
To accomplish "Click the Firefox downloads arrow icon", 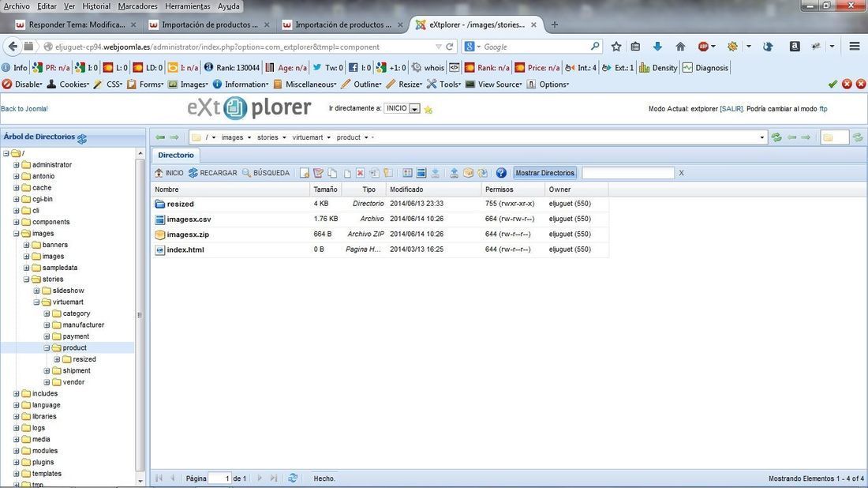I will (657, 47).
